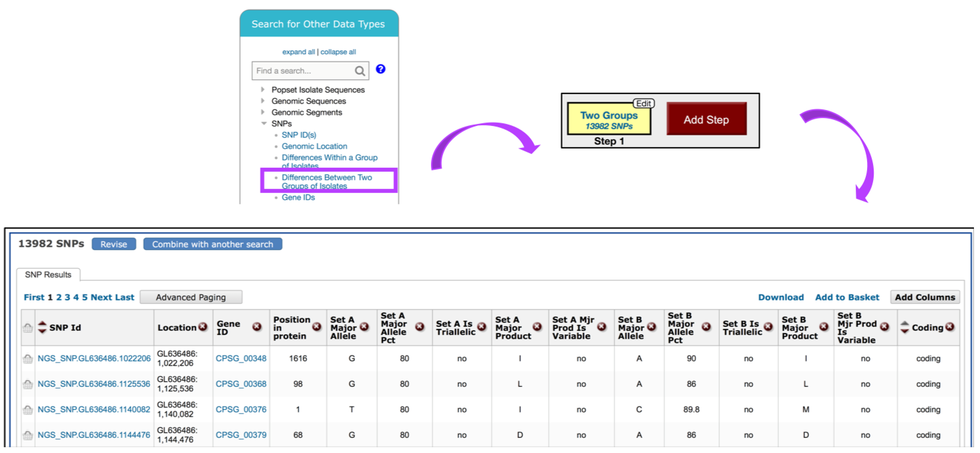Add NGS_SNP.GL636486.1022206 row to basket
980x453 pixels.
(28, 359)
